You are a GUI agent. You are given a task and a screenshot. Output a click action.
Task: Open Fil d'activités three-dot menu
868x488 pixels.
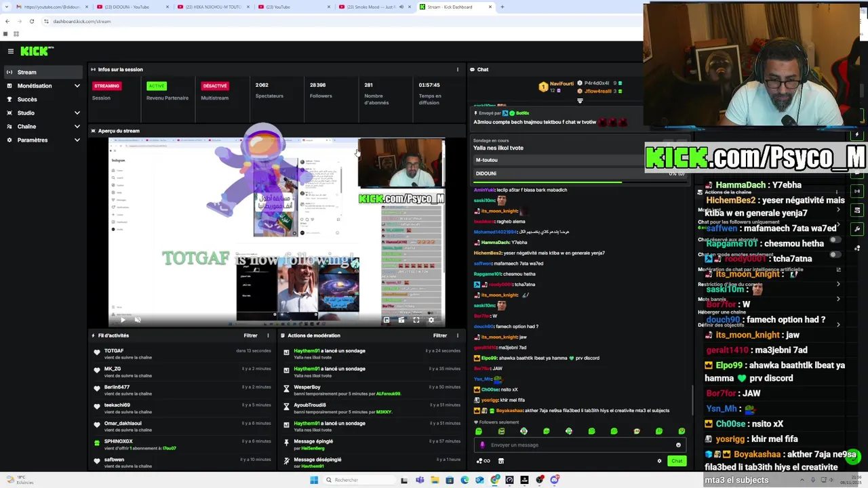click(x=268, y=335)
